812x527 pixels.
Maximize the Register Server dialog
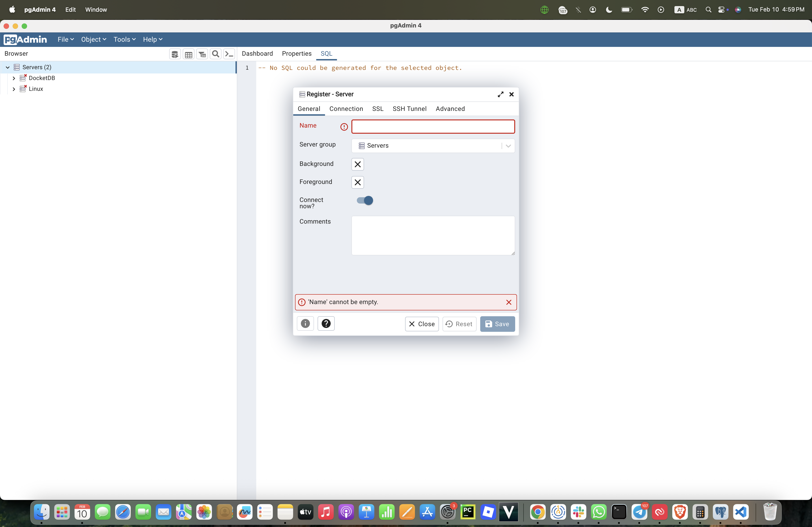(x=500, y=94)
